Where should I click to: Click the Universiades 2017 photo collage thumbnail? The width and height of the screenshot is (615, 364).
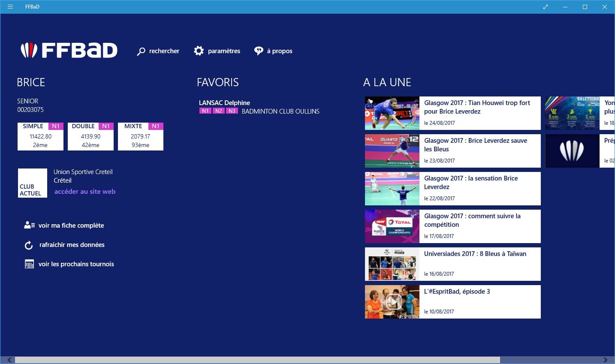392,264
